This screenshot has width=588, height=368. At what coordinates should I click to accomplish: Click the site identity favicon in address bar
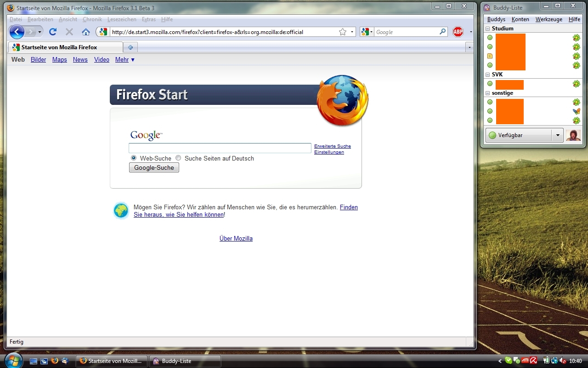pos(103,32)
